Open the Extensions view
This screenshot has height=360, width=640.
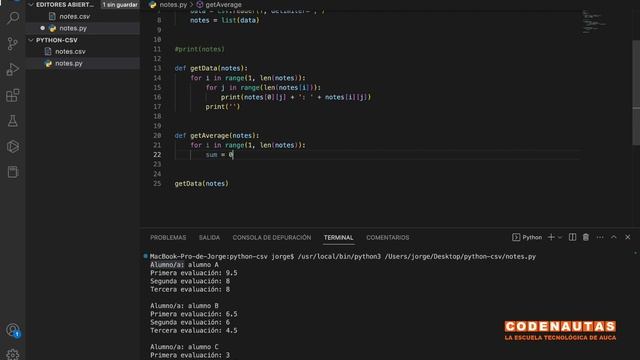13,96
